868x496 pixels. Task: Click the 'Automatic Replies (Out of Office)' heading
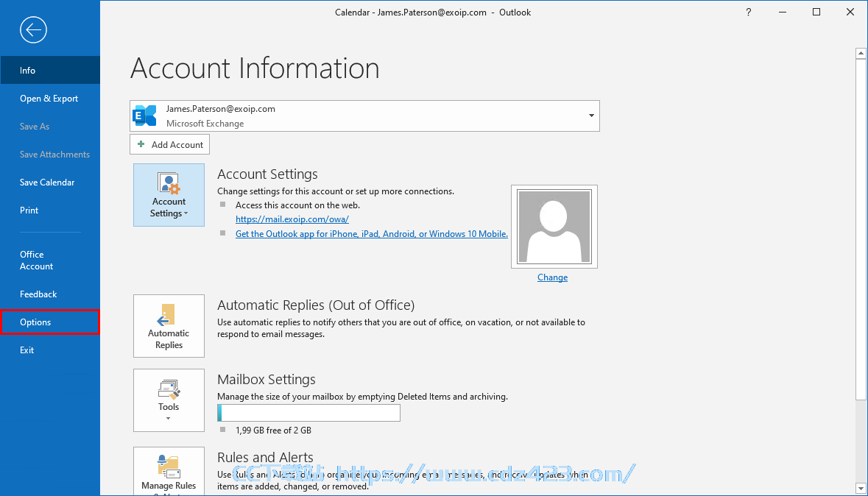(x=316, y=305)
